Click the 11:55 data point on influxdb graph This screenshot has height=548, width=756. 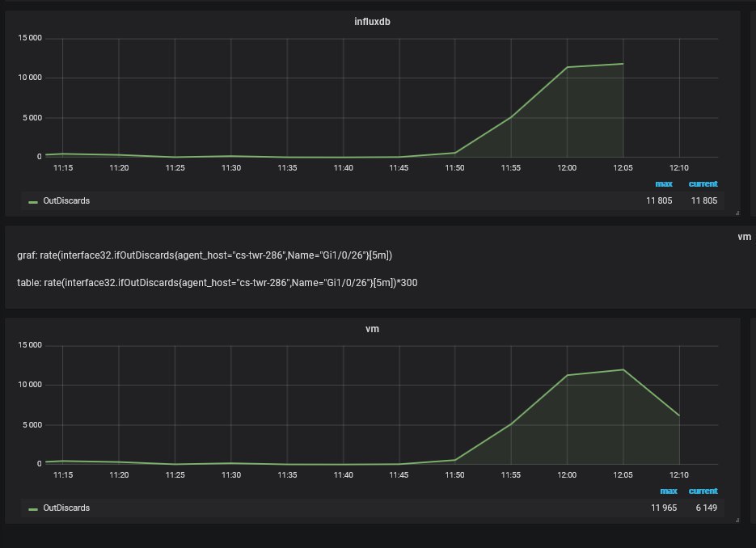(x=511, y=116)
